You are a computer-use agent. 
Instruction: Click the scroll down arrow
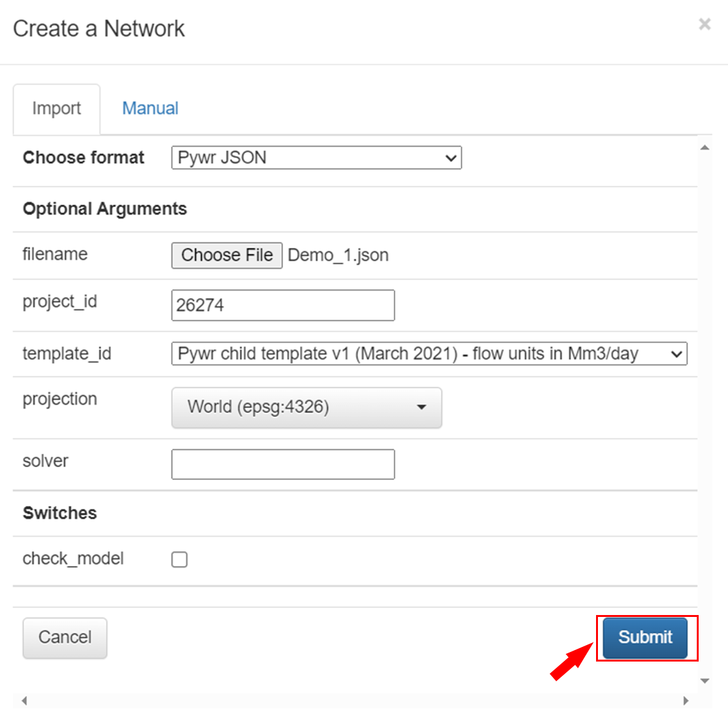pyautogui.click(x=705, y=681)
